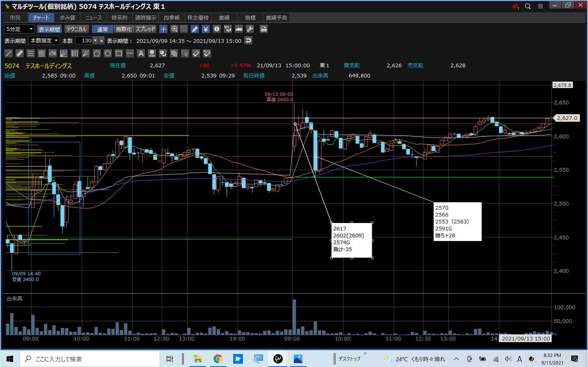Choose the rectangle drawing tool
Screen dimensions: 588x367
click(119, 53)
